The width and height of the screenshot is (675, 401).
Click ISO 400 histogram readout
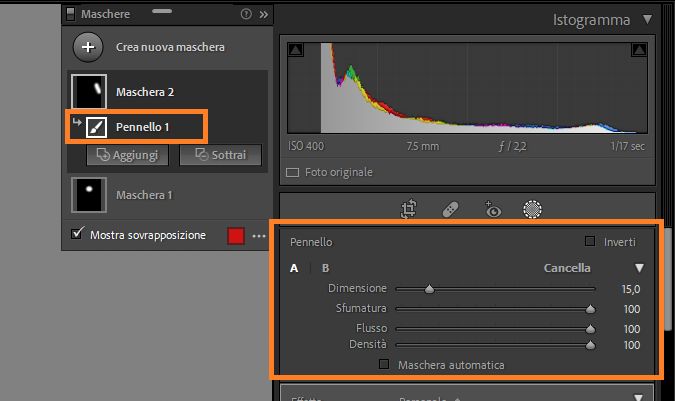[x=306, y=146]
